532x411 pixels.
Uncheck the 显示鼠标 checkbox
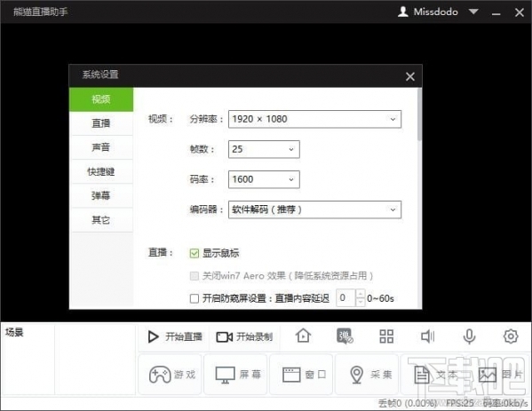click(x=195, y=253)
